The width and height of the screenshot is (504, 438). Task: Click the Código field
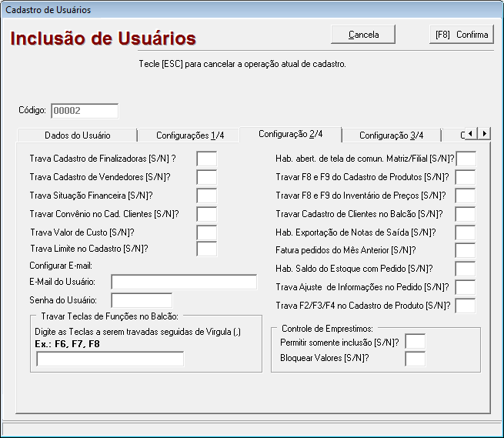[85, 111]
